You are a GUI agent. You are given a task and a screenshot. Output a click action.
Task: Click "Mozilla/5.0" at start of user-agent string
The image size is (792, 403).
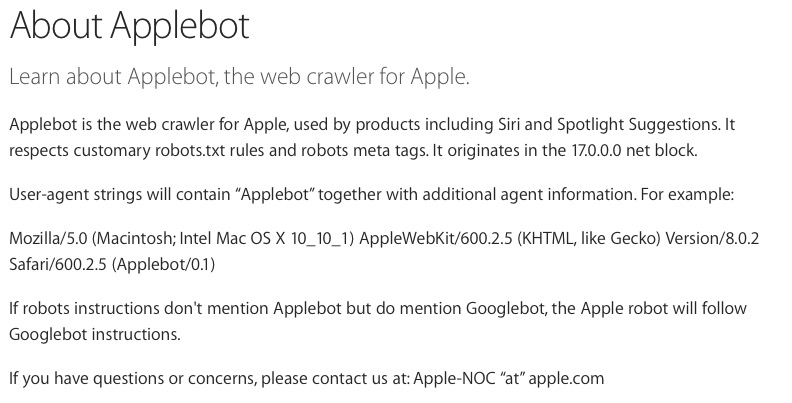[48, 238]
